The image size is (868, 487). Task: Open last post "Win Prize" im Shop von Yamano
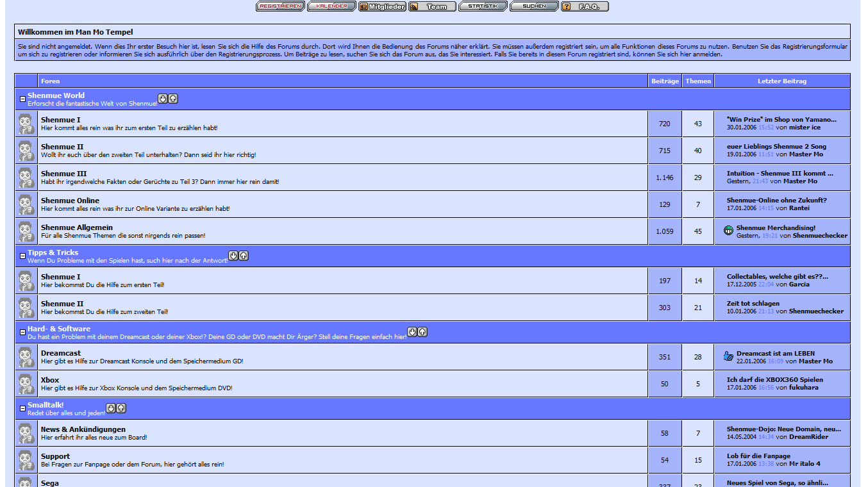tap(781, 119)
